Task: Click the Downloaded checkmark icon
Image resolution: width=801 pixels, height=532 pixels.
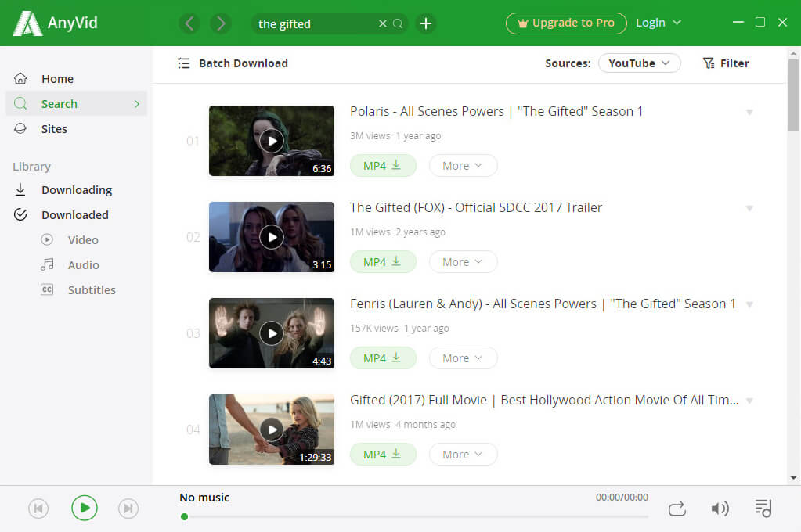Action: pos(20,214)
